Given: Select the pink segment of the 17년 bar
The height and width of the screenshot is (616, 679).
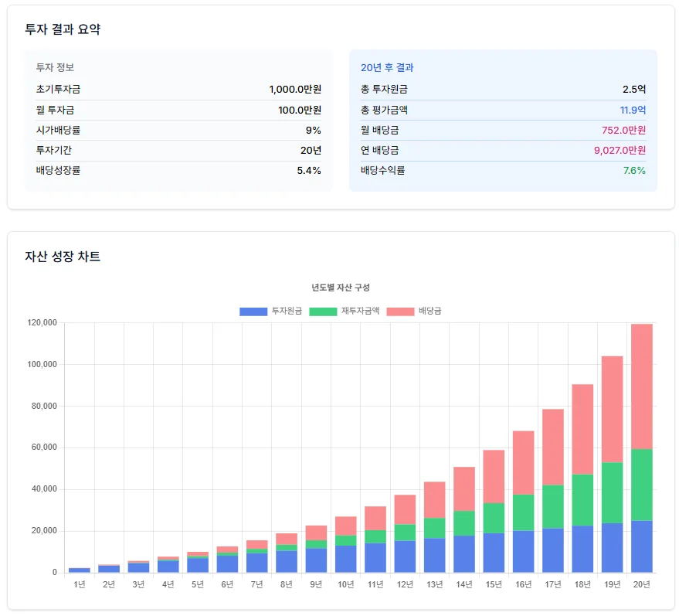Looking at the screenshot, I should click(x=552, y=447).
